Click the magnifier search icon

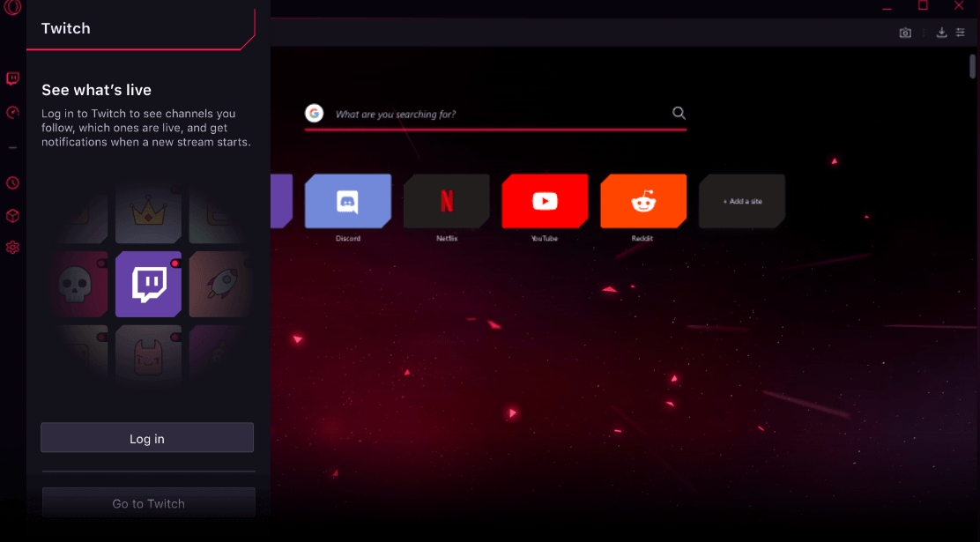coord(679,113)
